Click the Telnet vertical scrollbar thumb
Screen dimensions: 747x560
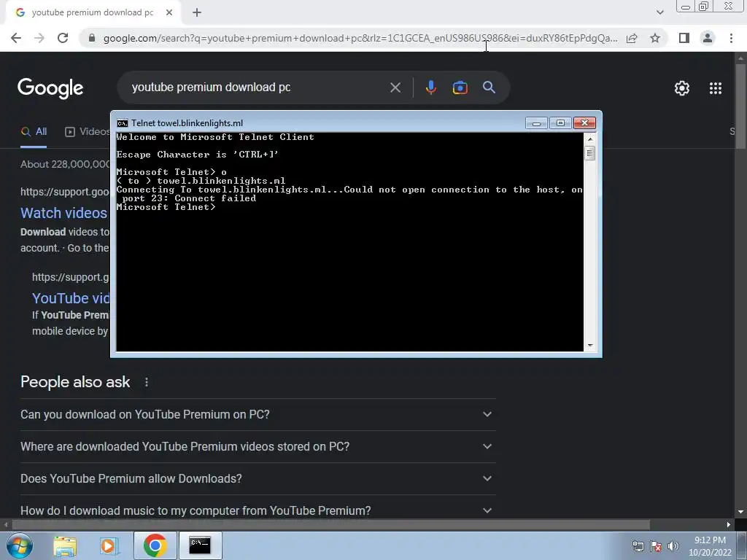click(x=590, y=153)
